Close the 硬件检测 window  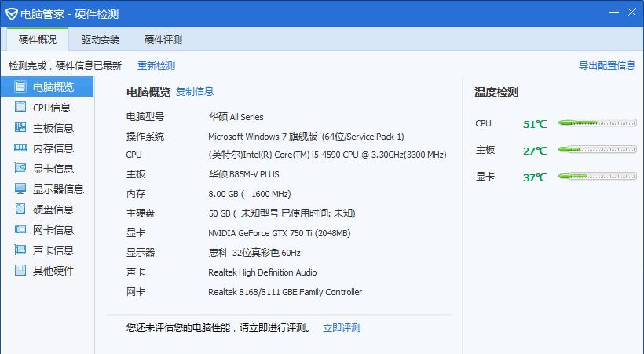coord(631,13)
